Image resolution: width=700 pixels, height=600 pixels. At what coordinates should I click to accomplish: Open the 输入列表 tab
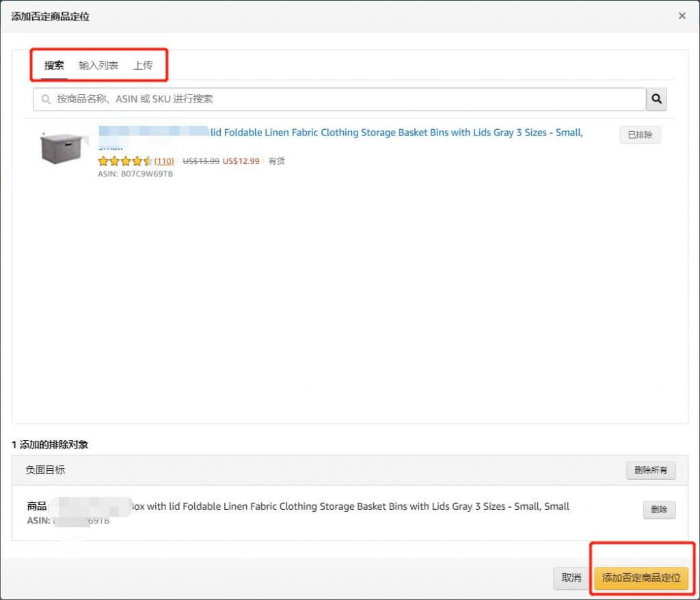coord(98,65)
